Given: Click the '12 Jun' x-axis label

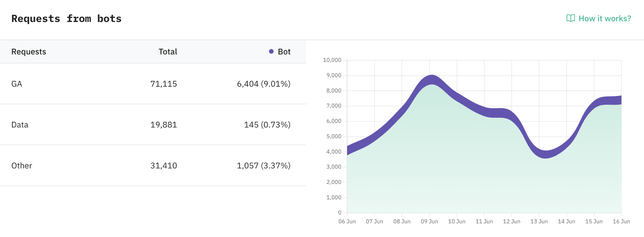Looking at the screenshot, I should (512, 221).
